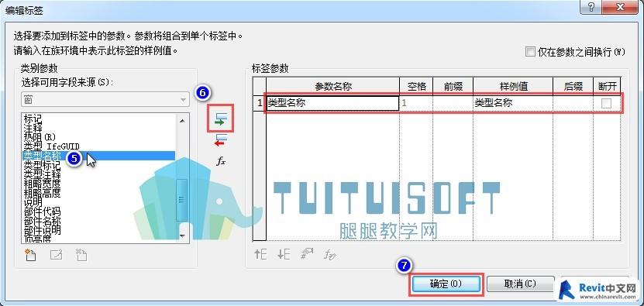Cancel with the 取消(C) button
Screen dimensions: 644x306
coord(519,284)
